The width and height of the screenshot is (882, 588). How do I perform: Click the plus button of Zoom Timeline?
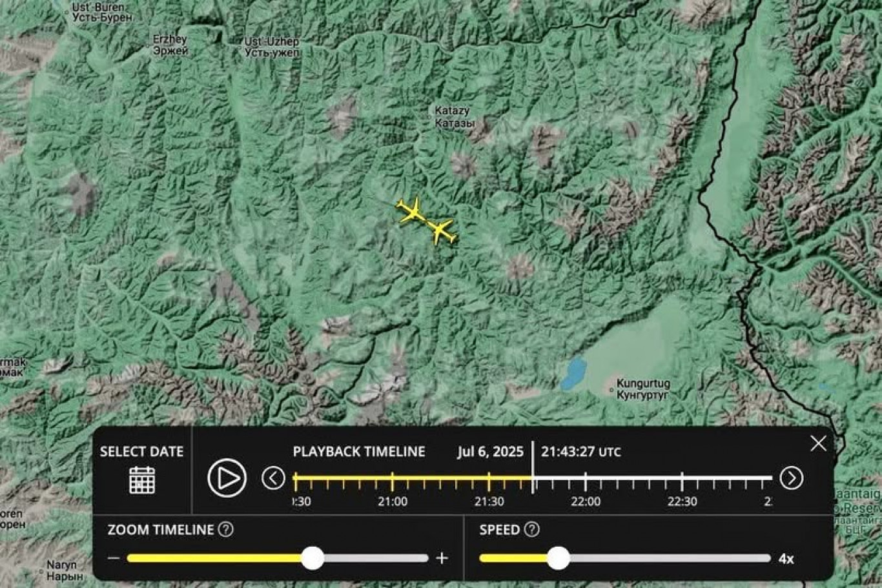point(442,558)
